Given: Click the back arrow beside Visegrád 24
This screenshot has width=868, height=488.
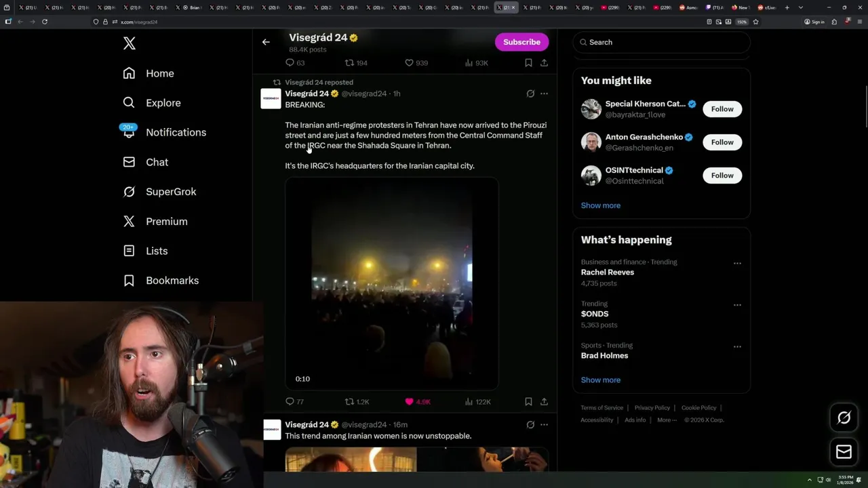Looking at the screenshot, I should (266, 42).
